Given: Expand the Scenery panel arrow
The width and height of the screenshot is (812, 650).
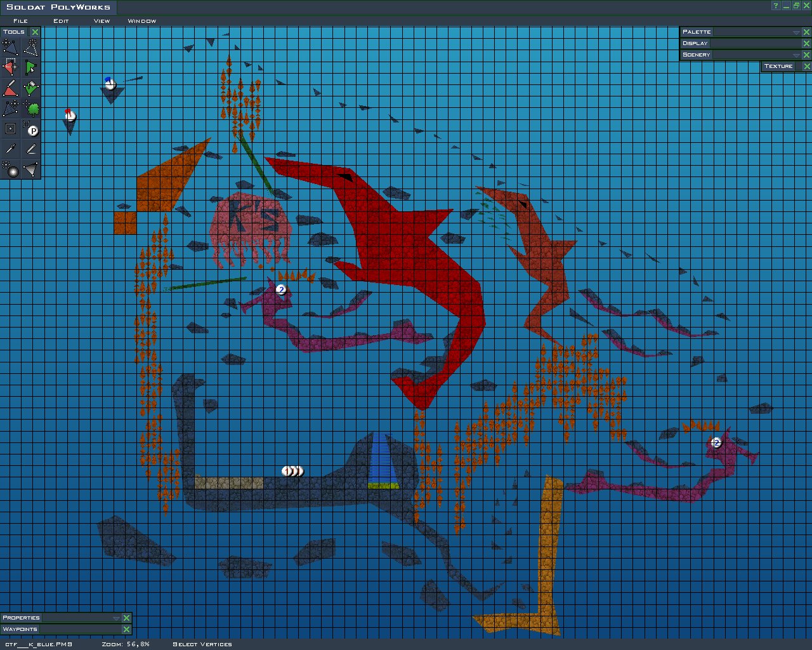Looking at the screenshot, I should click(x=796, y=55).
